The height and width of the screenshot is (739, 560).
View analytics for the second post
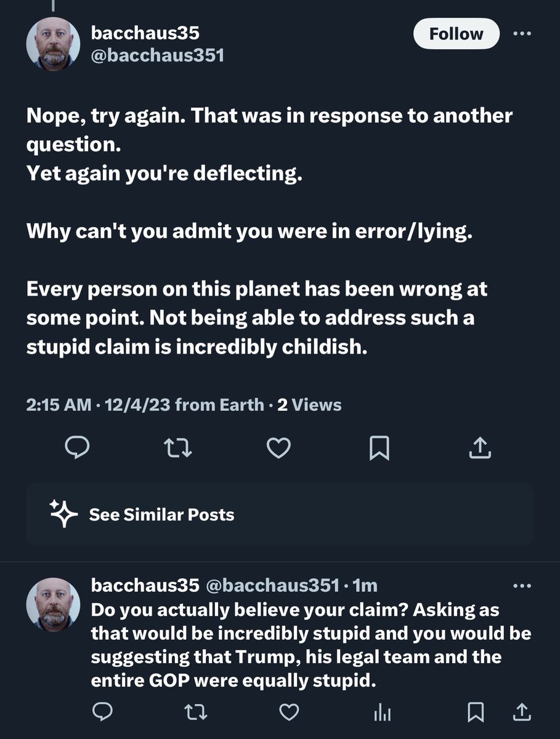(x=382, y=713)
